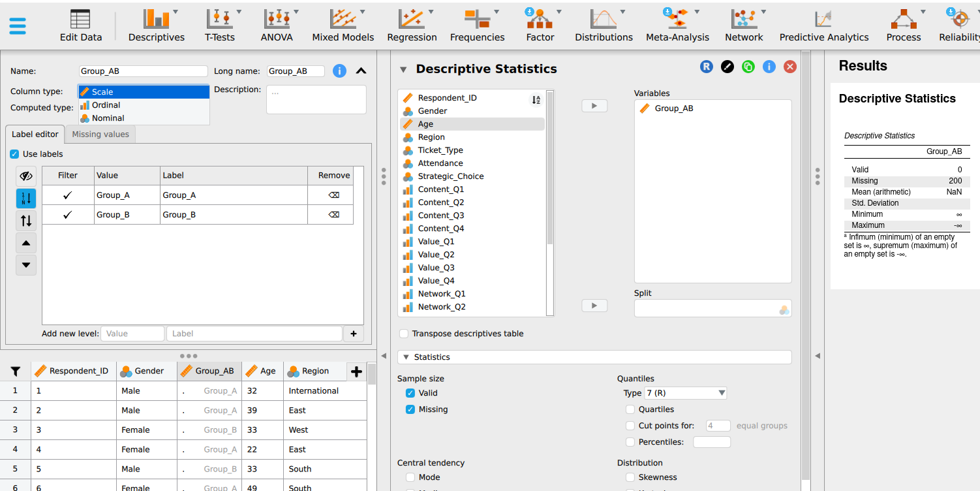Image resolution: width=980 pixels, height=491 pixels.
Task: Collapse the variable editor with the chevron
Action: click(361, 71)
